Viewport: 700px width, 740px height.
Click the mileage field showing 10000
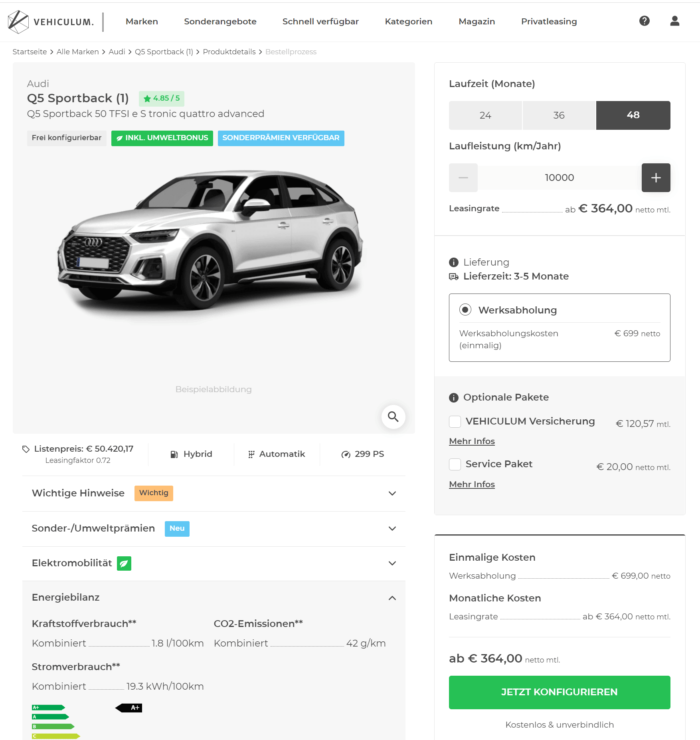coord(559,178)
